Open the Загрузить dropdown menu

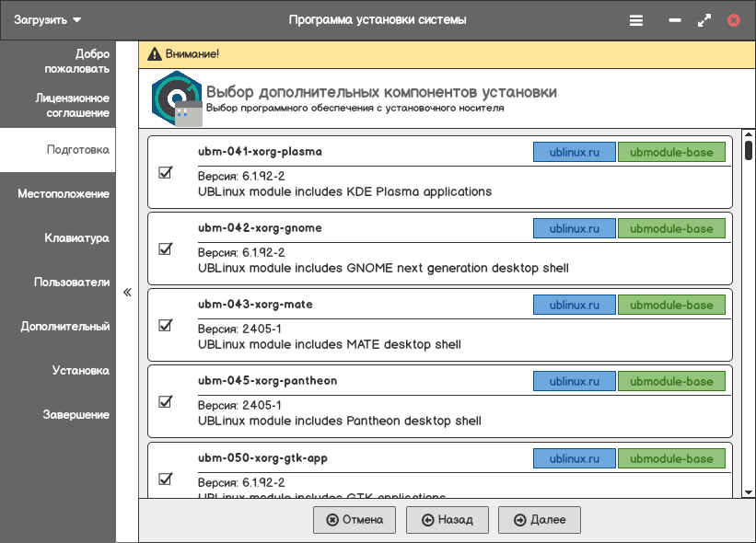[48, 19]
